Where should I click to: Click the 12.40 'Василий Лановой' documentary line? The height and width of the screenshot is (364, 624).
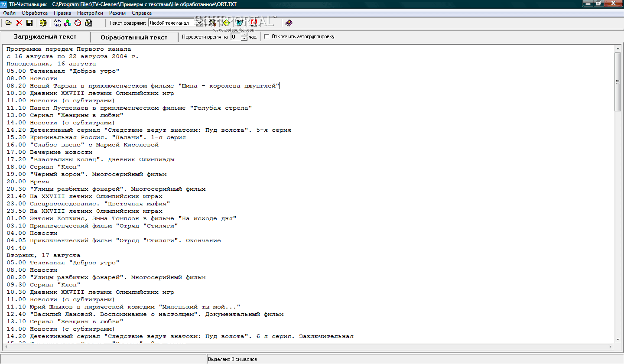tap(145, 314)
